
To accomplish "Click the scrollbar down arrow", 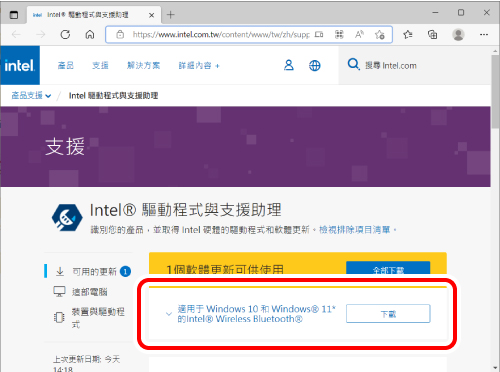I will pos(495,368).
